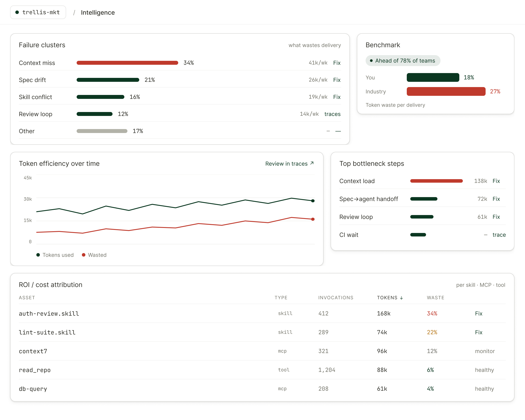
Task: Click the 168k tokens value
Action: [384, 313]
